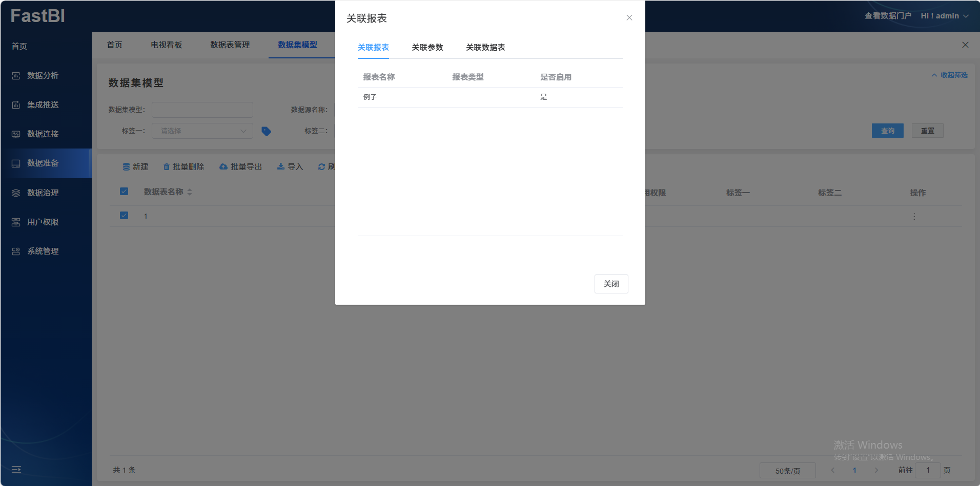
Task: Click the tag icon beside 标签一
Action: click(266, 131)
